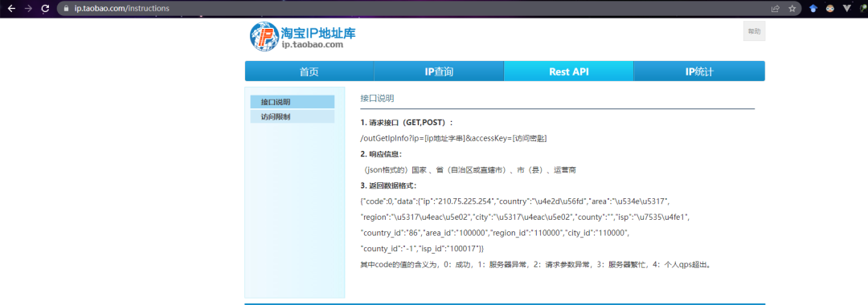This screenshot has height=305, width=868.
Task: Open the magnifier extension icon
Action: [864, 9]
